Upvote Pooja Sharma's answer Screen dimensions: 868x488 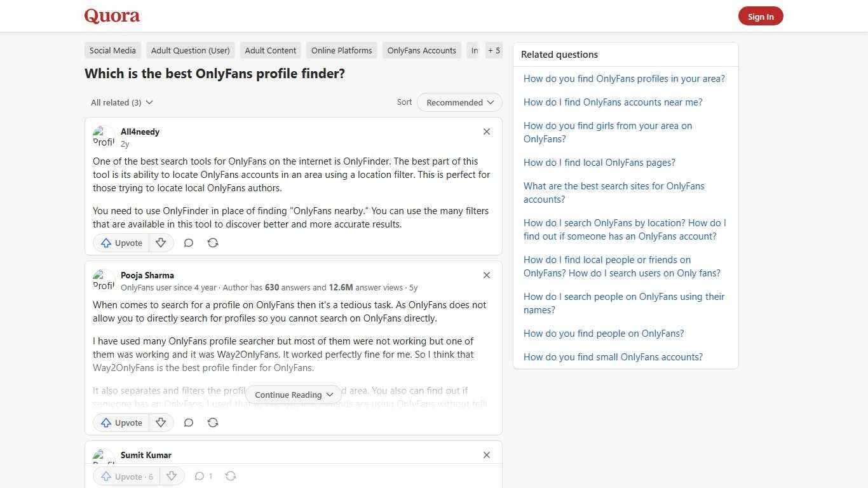(x=120, y=423)
